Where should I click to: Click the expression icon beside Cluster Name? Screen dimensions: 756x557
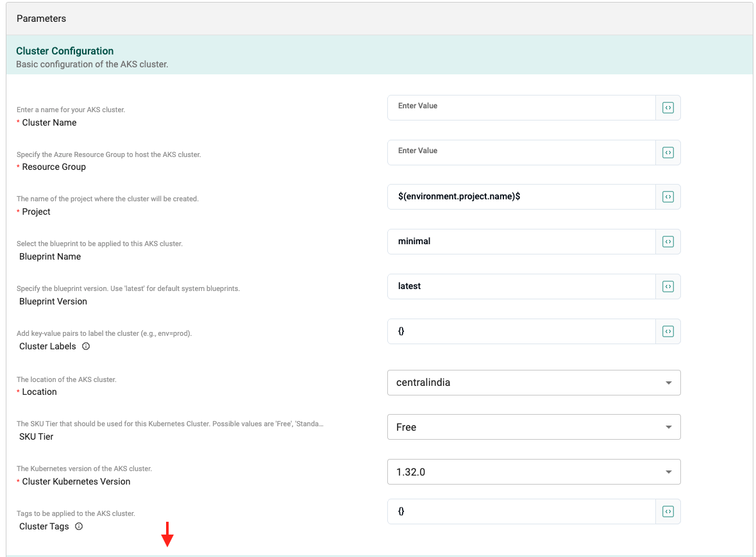pyautogui.click(x=668, y=108)
